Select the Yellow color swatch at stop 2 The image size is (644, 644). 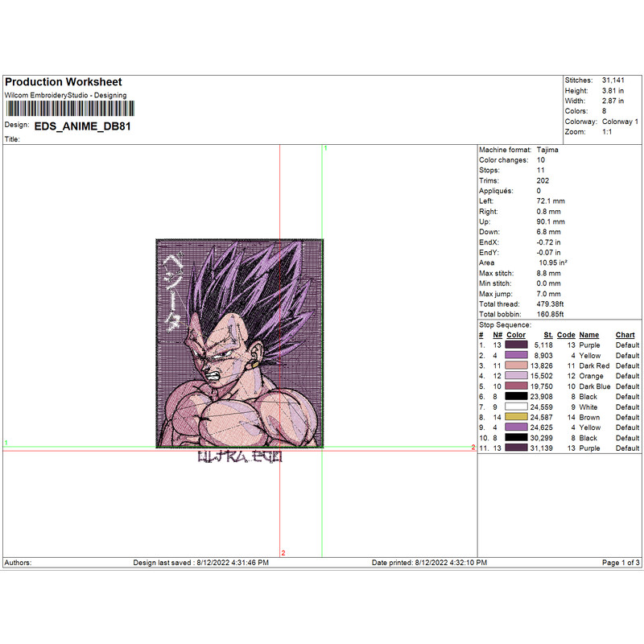coord(515,355)
